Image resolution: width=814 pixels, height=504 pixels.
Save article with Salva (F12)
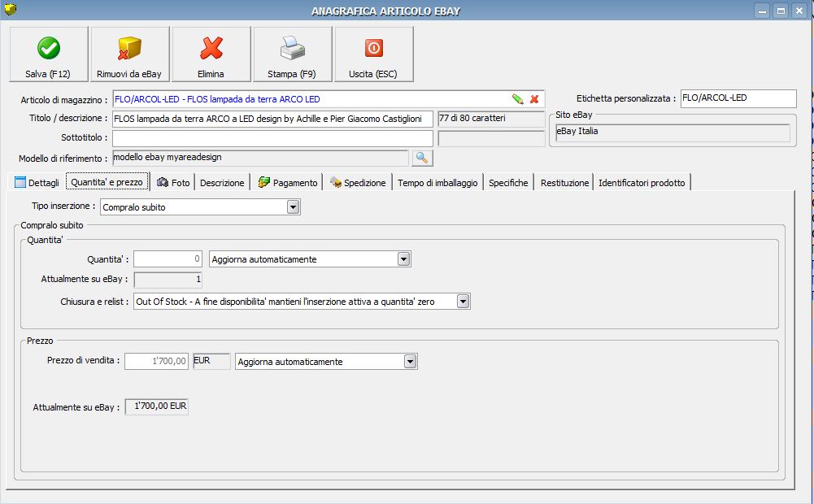49,54
